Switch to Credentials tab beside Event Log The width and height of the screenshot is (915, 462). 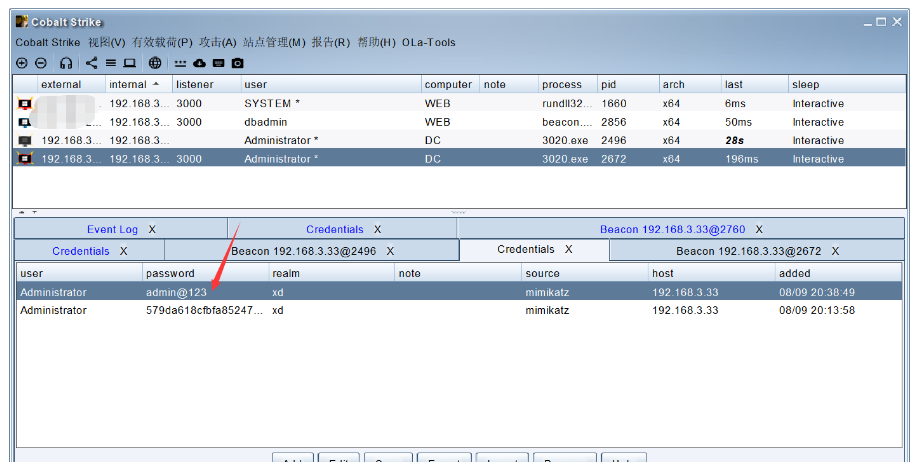(x=334, y=229)
